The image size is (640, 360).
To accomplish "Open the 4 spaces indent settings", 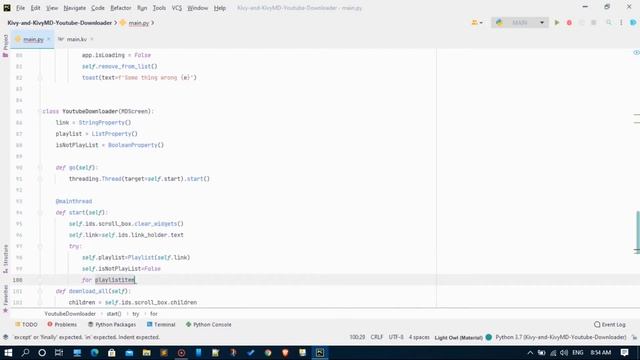I will tap(419, 337).
